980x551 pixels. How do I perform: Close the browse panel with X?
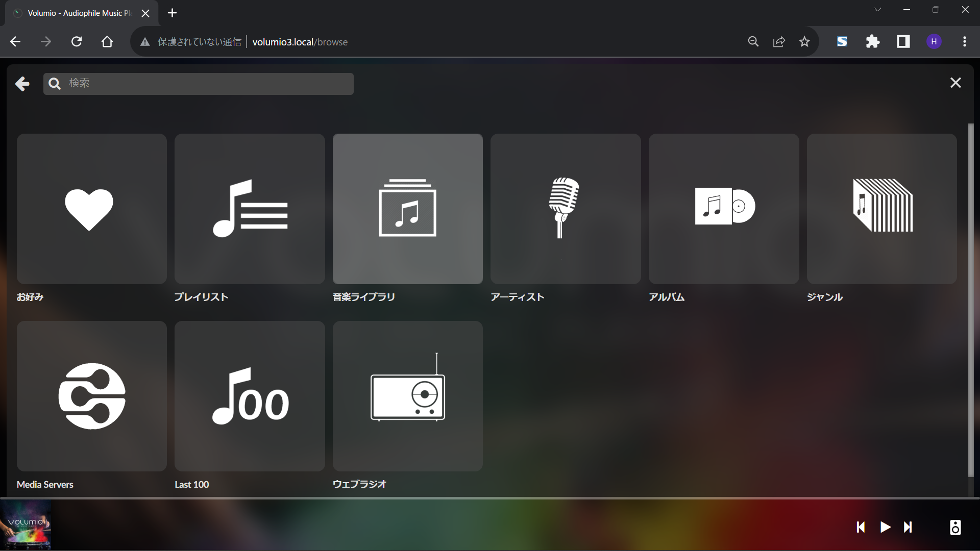click(x=955, y=83)
